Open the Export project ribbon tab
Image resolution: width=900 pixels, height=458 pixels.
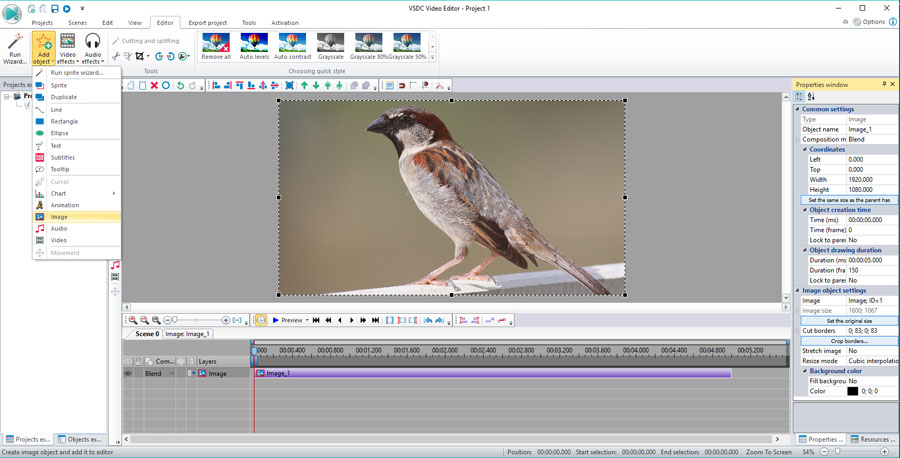207,23
